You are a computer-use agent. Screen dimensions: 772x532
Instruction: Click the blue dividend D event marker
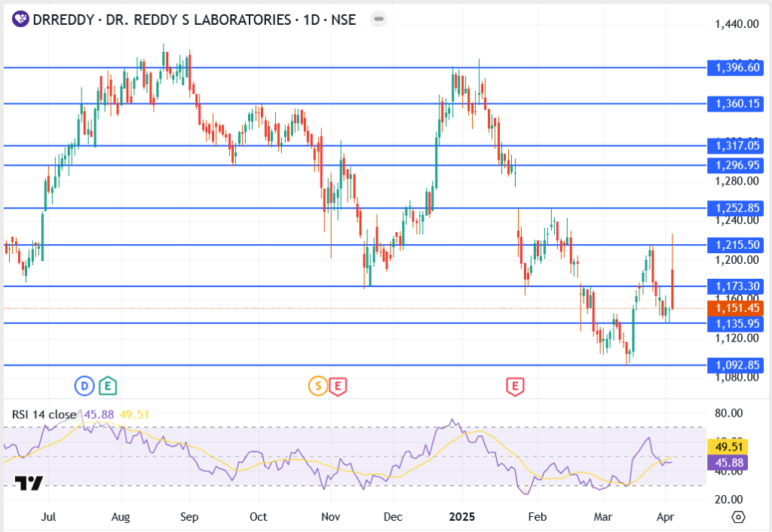point(84,387)
